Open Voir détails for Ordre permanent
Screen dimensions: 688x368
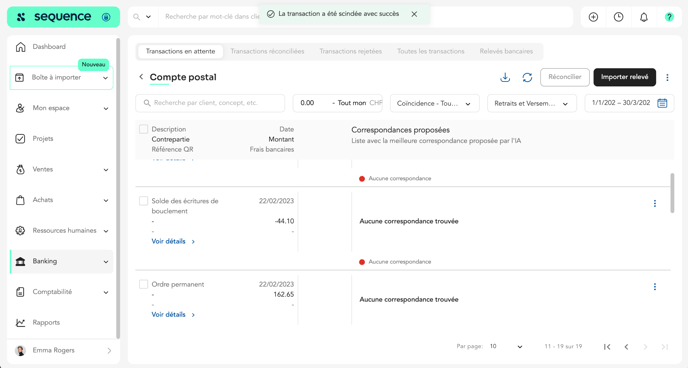[x=173, y=314]
